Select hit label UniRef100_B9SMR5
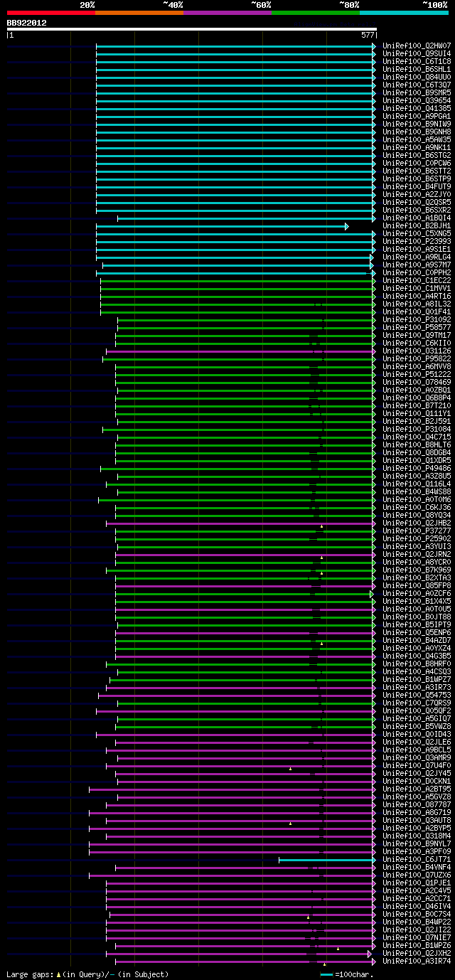This screenshot has width=455, height=980. (x=417, y=92)
